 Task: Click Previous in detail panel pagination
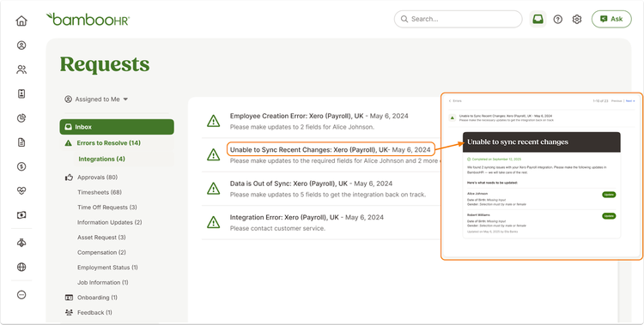(617, 101)
